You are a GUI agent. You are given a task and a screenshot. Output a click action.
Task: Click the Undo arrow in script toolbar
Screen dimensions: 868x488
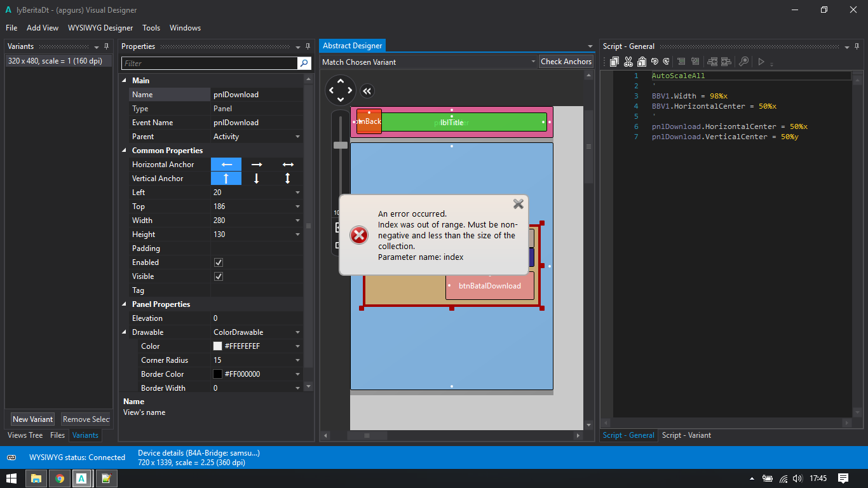click(654, 62)
